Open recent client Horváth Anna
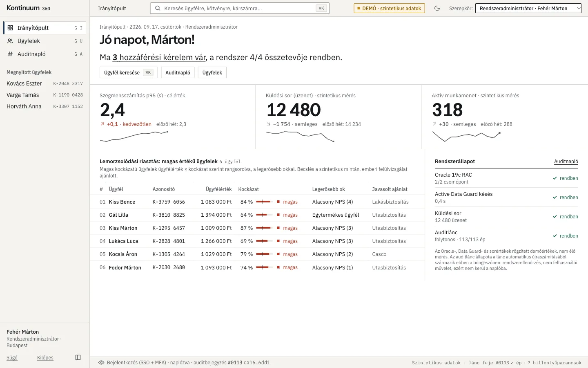The image size is (588, 368). tap(45, 106)
